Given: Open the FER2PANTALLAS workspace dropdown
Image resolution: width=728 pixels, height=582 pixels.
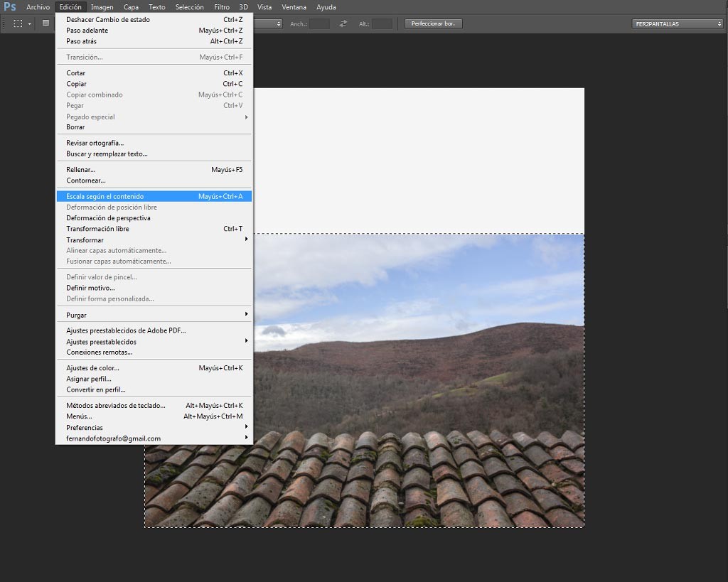Looking at the screenshot, I should (678, 23).
